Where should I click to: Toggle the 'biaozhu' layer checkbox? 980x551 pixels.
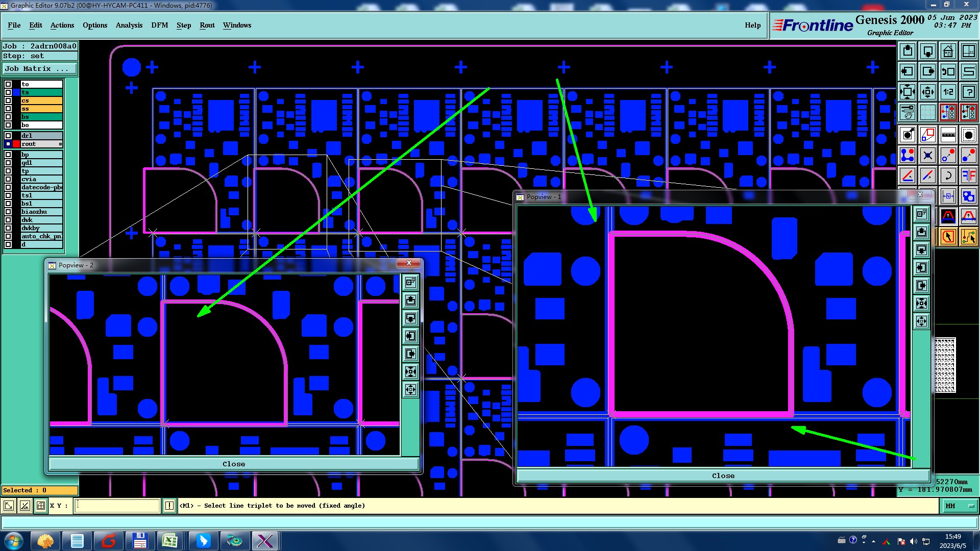[8, 212]
